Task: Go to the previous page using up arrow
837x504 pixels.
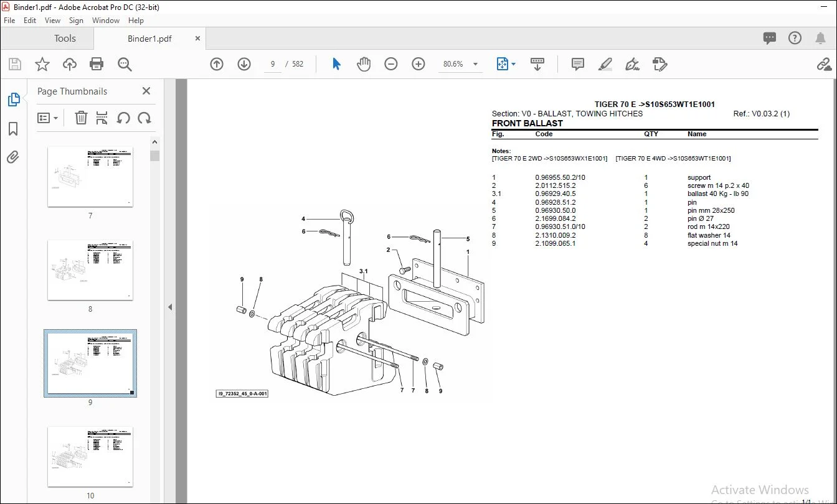Action: click(x=217, y=64)
